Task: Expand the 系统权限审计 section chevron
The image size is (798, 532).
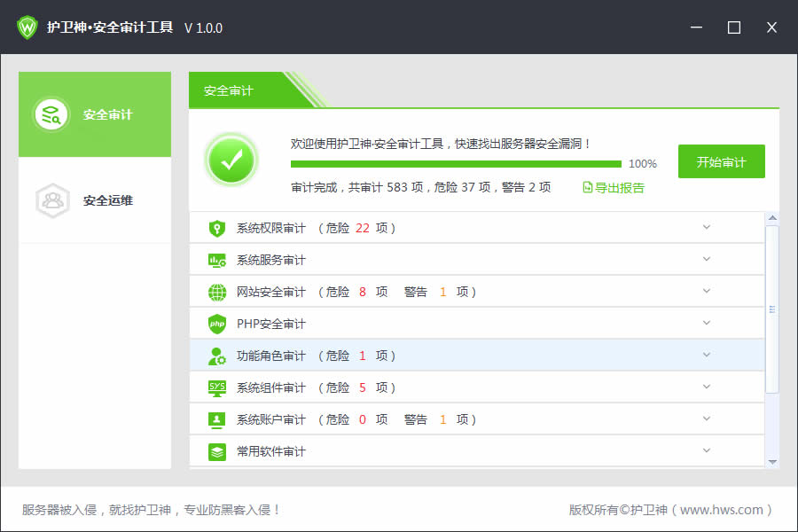Action: pyautogui.click(x=707, y=227)
